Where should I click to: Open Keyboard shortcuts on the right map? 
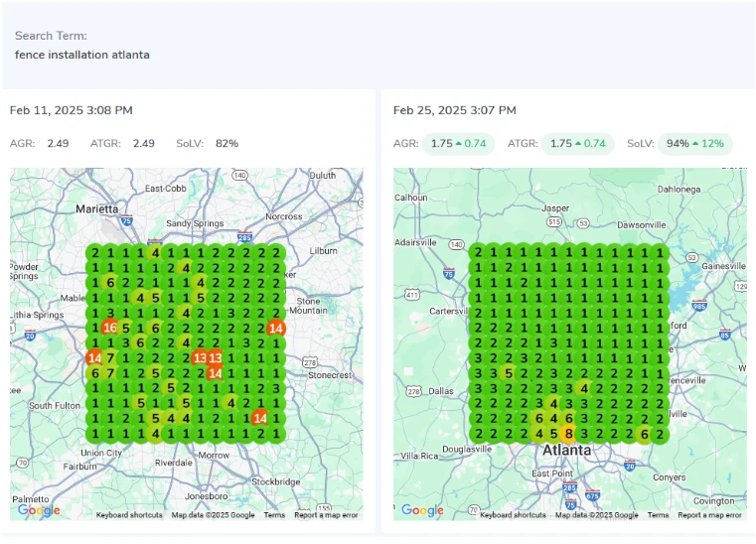coord(513,515)
